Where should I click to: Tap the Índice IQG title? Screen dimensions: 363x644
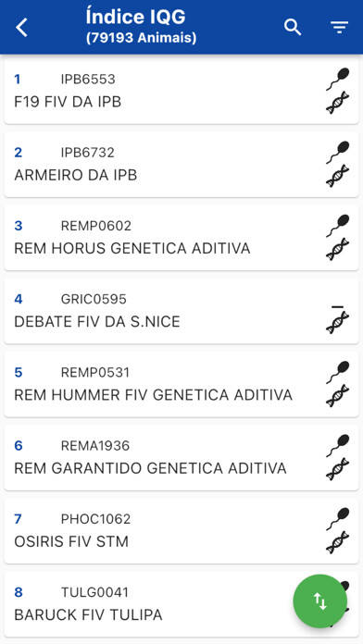[x=136, y=18]
